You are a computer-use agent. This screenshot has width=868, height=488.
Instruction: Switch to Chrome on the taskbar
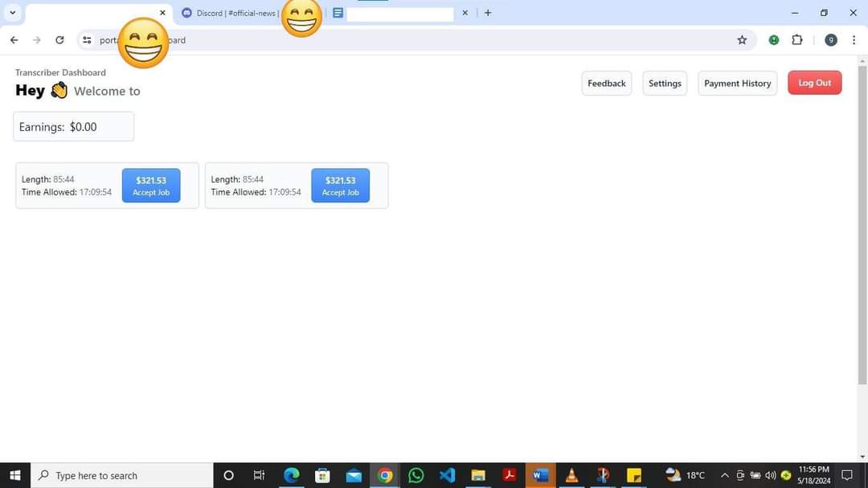(385, 475)
